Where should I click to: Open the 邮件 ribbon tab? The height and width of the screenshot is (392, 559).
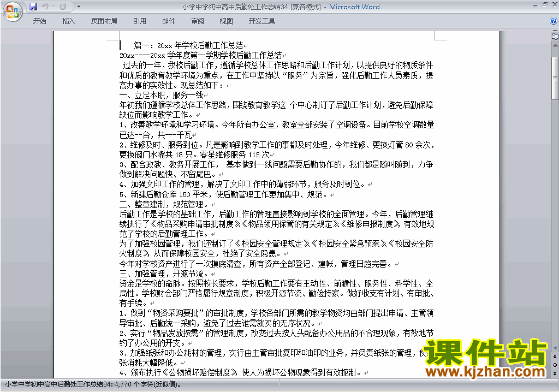point(169,21)
